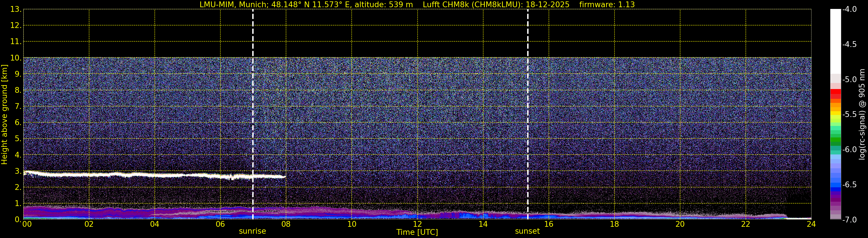The height and width of the screenshot is (238, 868).
Task: Click the "12" tick label on the time axis
Action: pos(417,224)
